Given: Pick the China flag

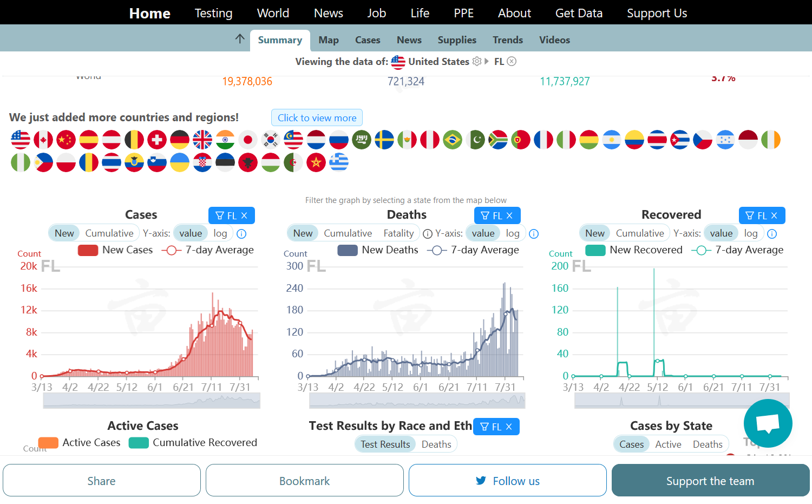Looking at the screenshot, I should click(x=66, y=140).
